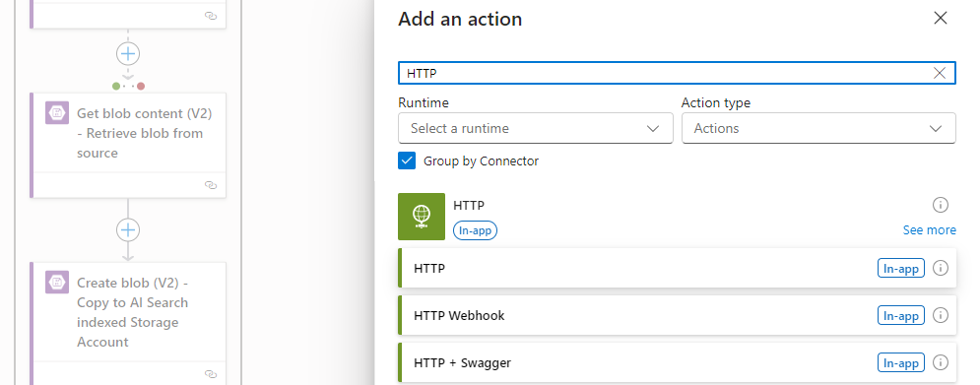Viewport: 980px width, 385px height.
Task: Click connection link icon on Create blob node
Action: click(211, 374)
